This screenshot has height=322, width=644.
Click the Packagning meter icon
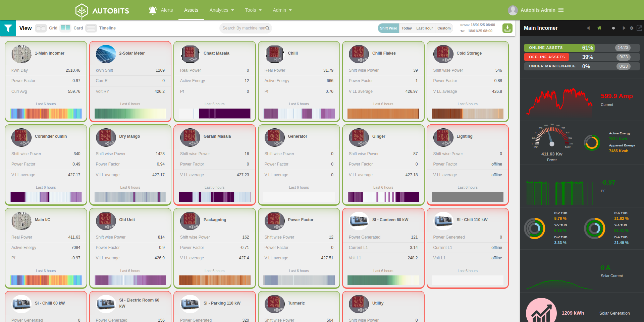pyautogui.click(x=190, y=221)
